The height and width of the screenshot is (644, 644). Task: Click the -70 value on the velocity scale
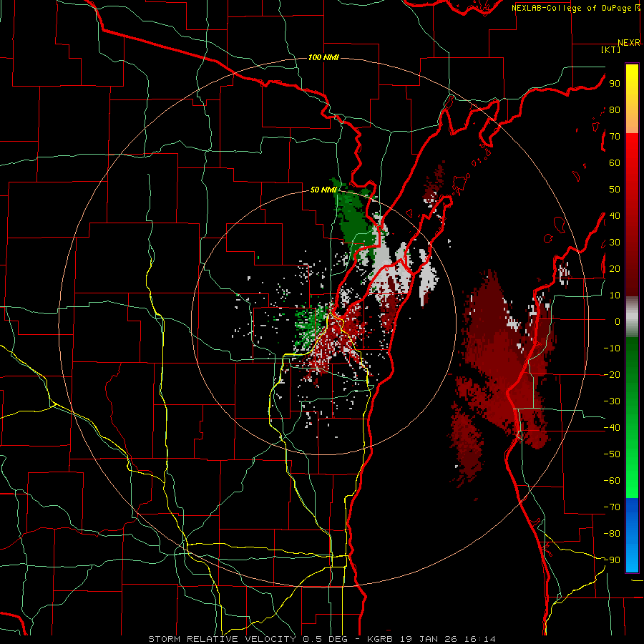[x=612, y=507]
